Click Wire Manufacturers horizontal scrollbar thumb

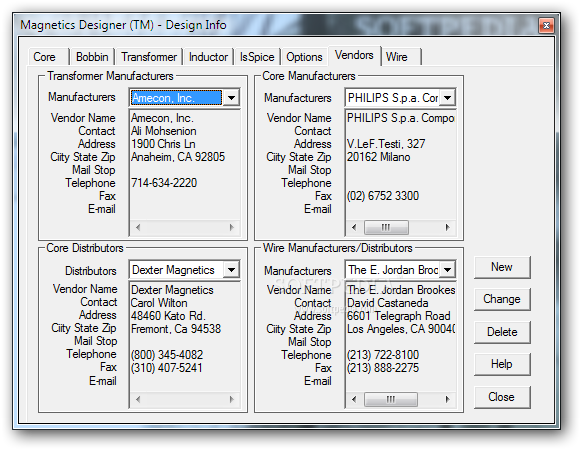pos(391,399)
